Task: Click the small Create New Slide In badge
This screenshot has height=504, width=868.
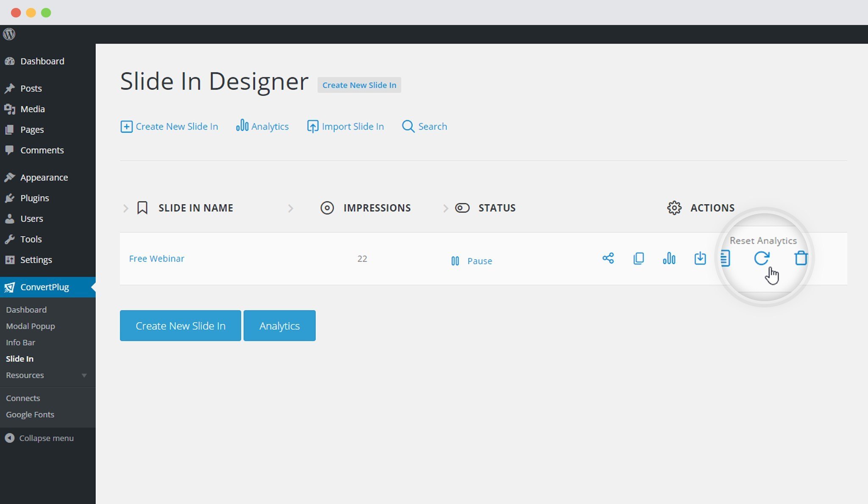Action: pos(359,85)
